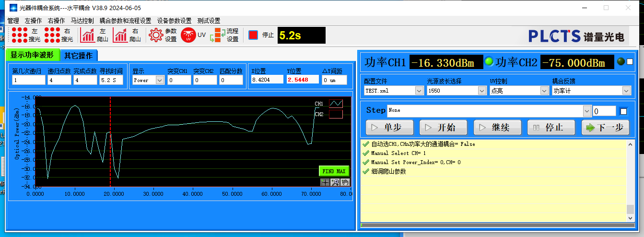Toggle checkbox beside 功率CH2 reading
Image resolution: width=644 pixels, height=237 pixels.
click(630, 62)
